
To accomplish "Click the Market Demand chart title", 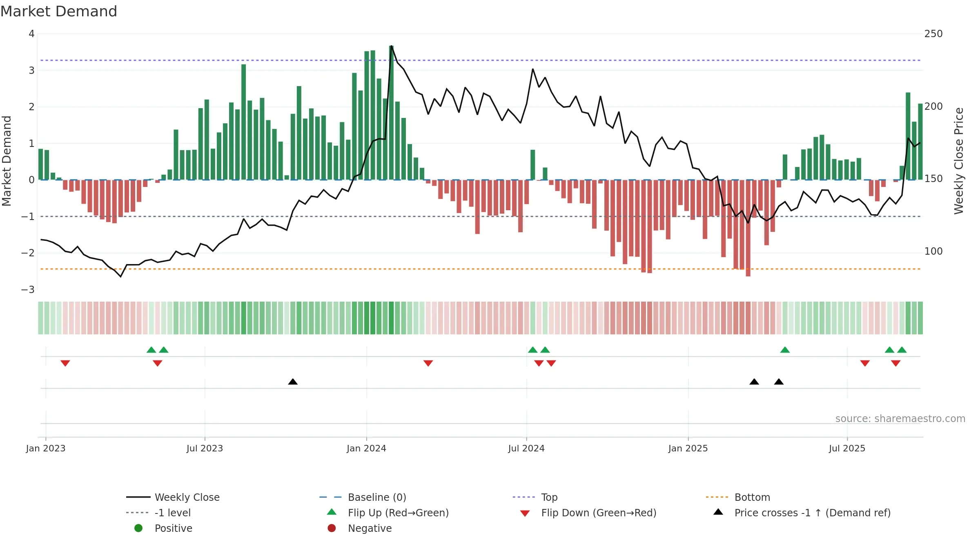I will click(59, 11).
